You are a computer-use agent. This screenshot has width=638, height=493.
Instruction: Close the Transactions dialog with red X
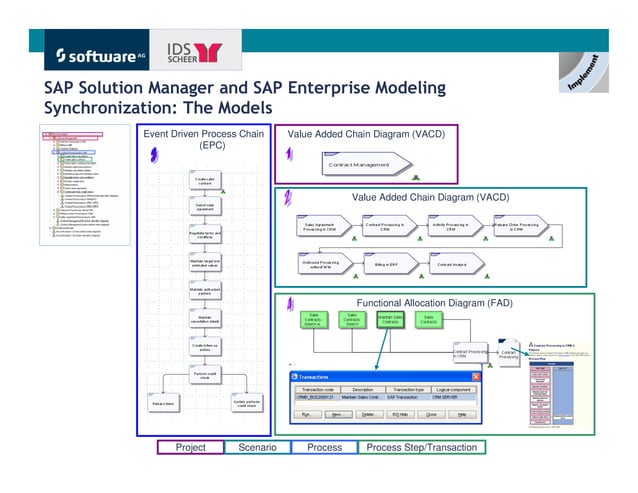pyautogui.click(x=476, y=377)
